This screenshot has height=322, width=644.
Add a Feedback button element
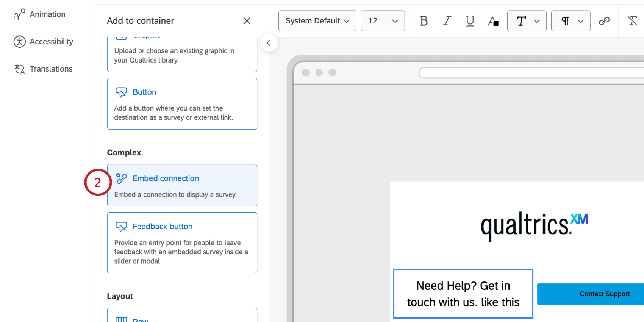point(182,243)
